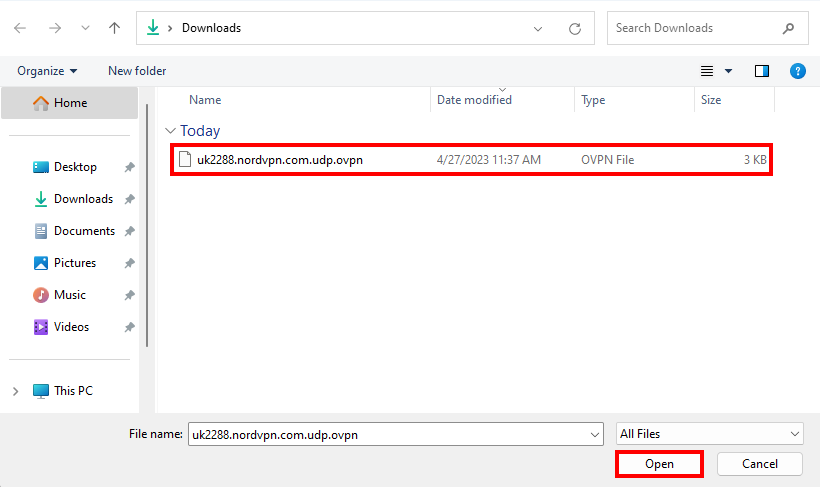The image size is (820, 487).
Task: Click the Back navigation arrow
Action: click(20, 28)
